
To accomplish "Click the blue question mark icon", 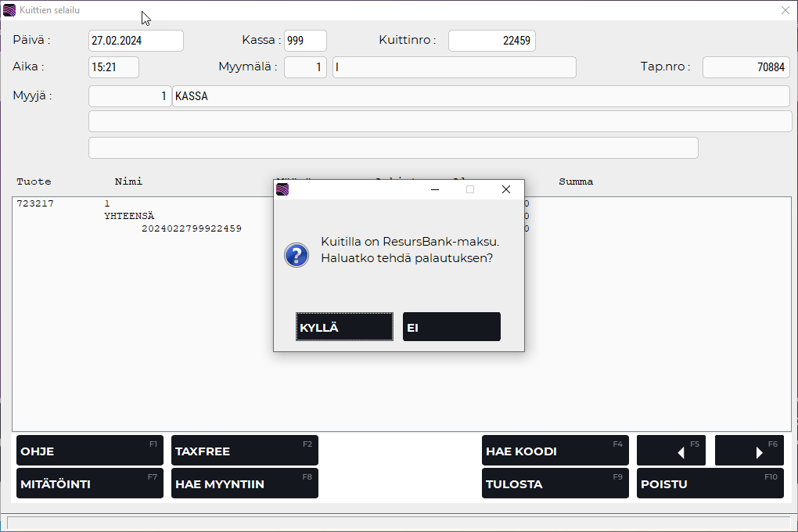I will tap(296, 254).
